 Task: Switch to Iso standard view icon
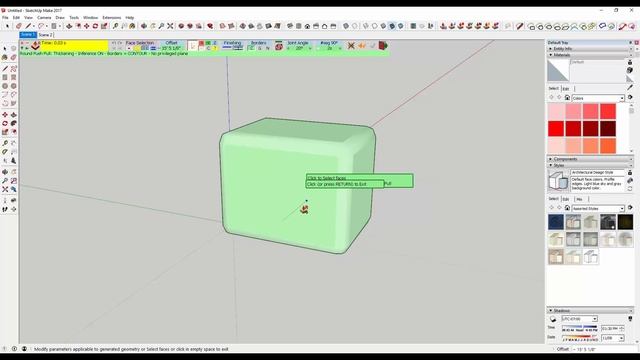point(290,26)
